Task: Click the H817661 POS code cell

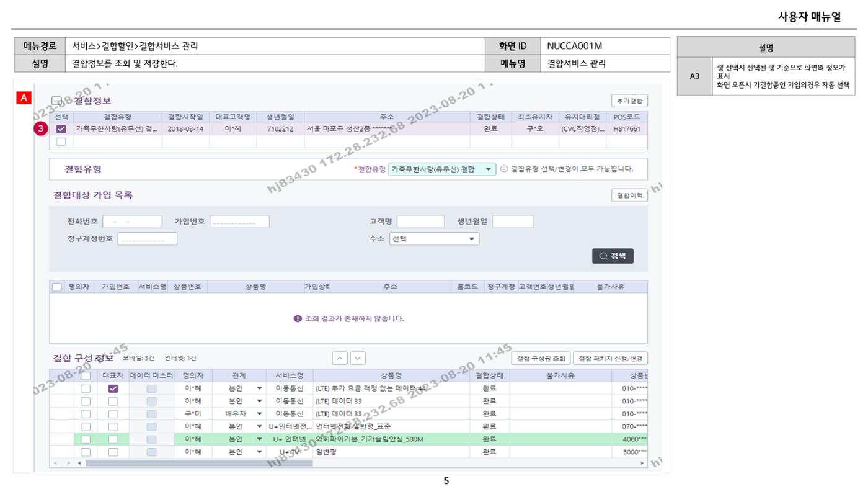Action: coord(627,129)
